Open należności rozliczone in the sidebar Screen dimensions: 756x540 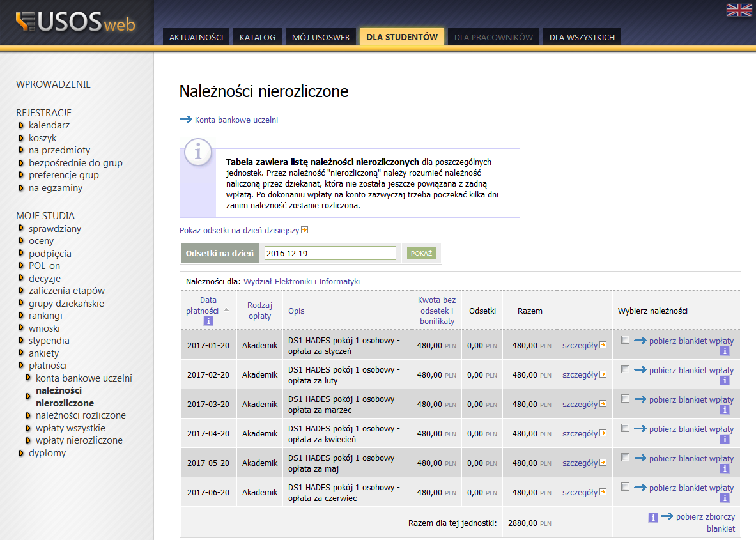click(81, 415)
